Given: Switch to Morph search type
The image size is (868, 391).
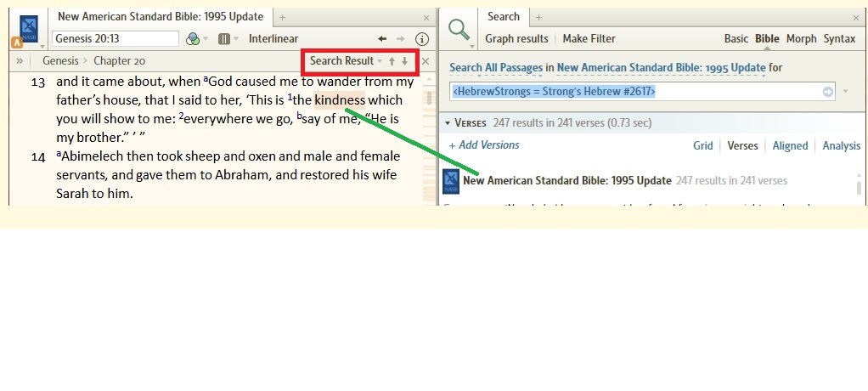Looking at the screenshot, I should click(x=802, y=39).
